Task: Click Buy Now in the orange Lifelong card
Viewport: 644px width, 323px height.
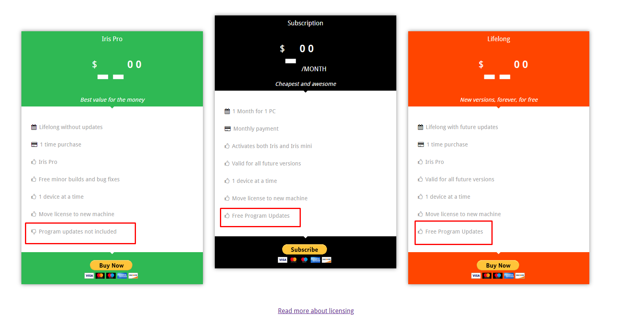Action: [x=498, y=265]
